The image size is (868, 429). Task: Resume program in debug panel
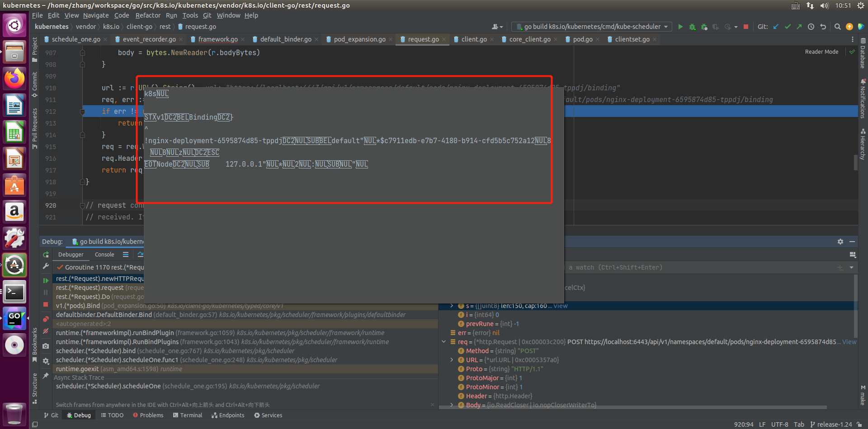(x=46, y=280)
